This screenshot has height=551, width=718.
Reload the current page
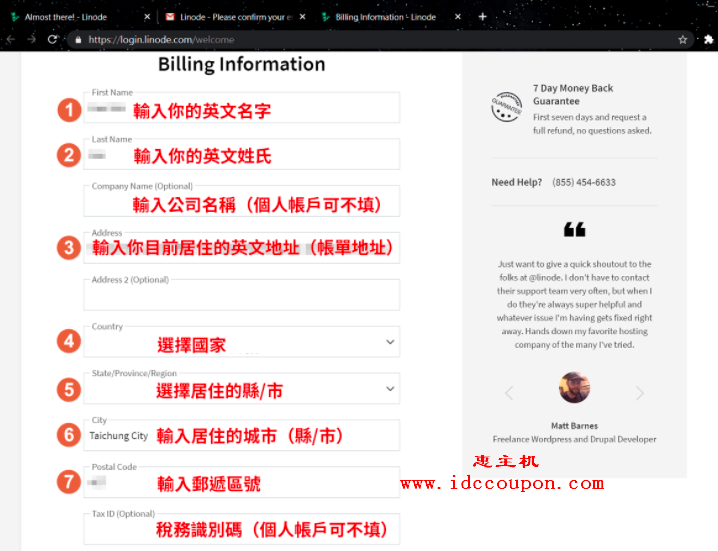pos(52,40)
